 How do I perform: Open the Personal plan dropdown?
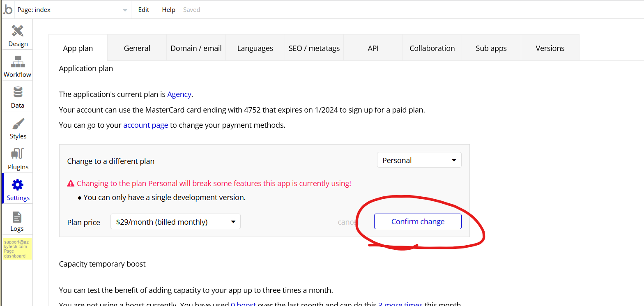point(419,160)
